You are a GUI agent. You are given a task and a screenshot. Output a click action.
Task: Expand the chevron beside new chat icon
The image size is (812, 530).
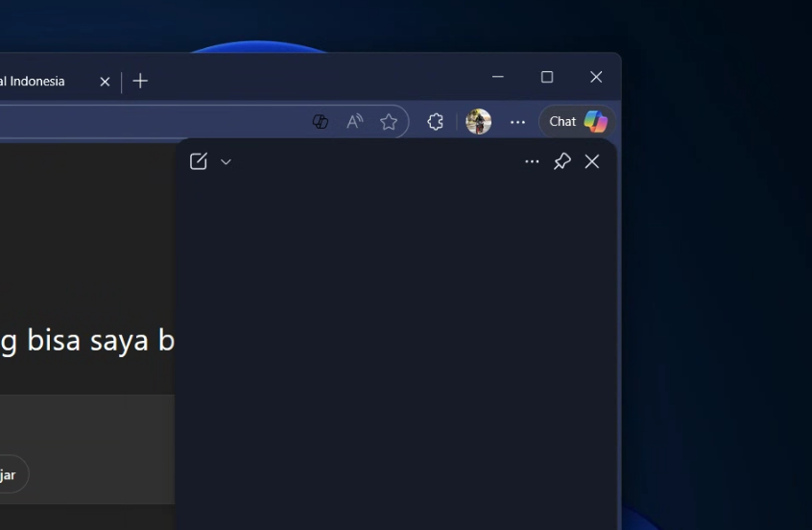click(227, 162)
